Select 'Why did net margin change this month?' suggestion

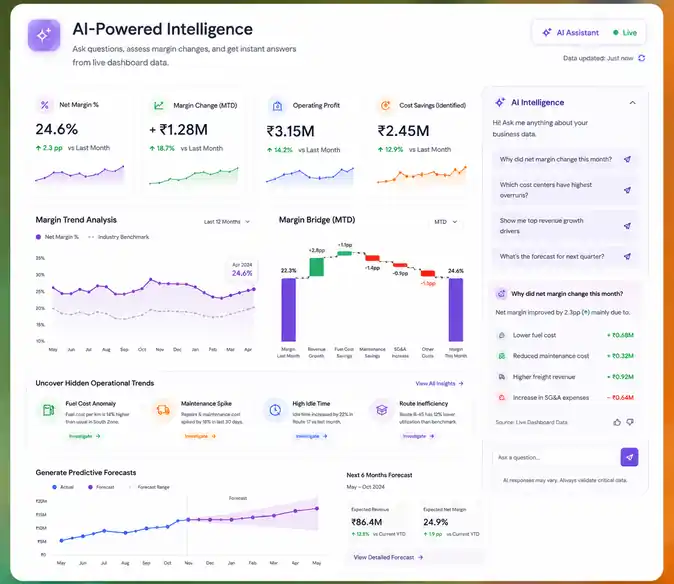564,159
